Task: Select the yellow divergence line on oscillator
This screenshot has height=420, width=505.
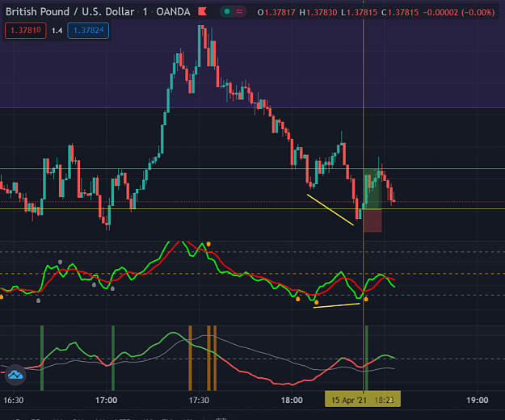Action: click(x=336, y=305)
